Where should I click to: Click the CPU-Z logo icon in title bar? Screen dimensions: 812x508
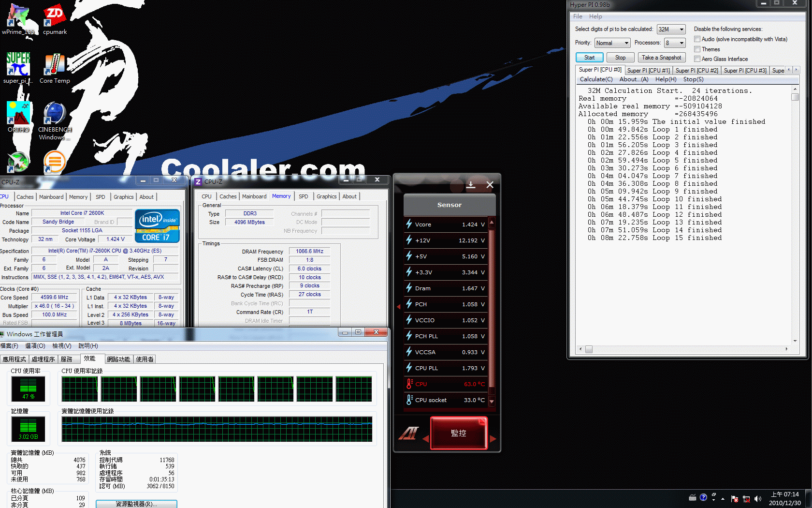[x=198, y=182]
